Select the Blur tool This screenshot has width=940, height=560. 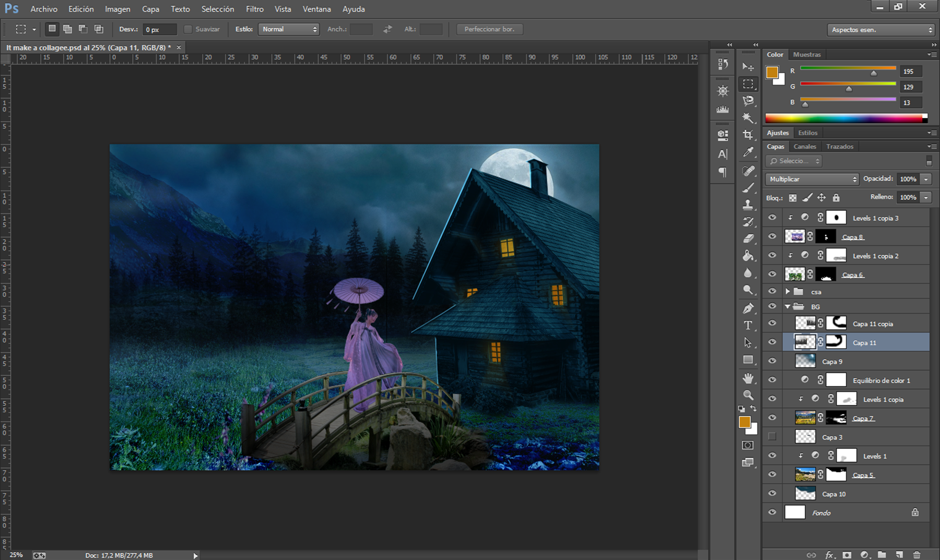point(748,273)
